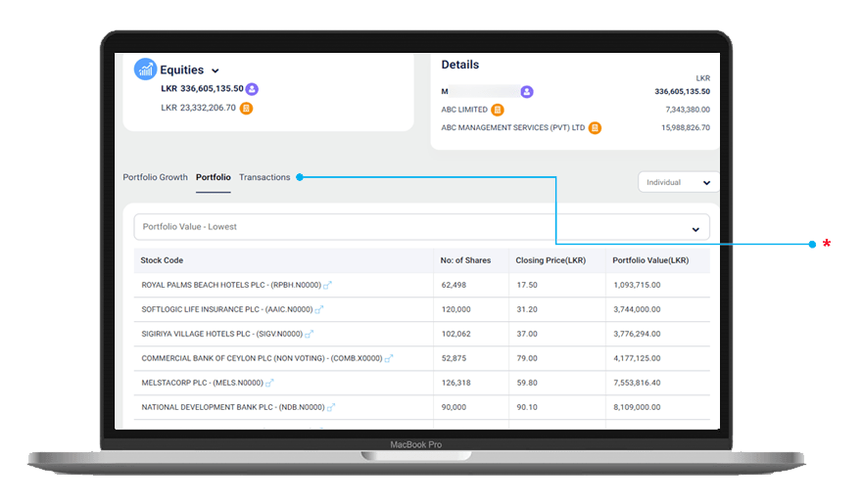Click the 90,000 shares cell
862x504 pixels.
(454, 407)
